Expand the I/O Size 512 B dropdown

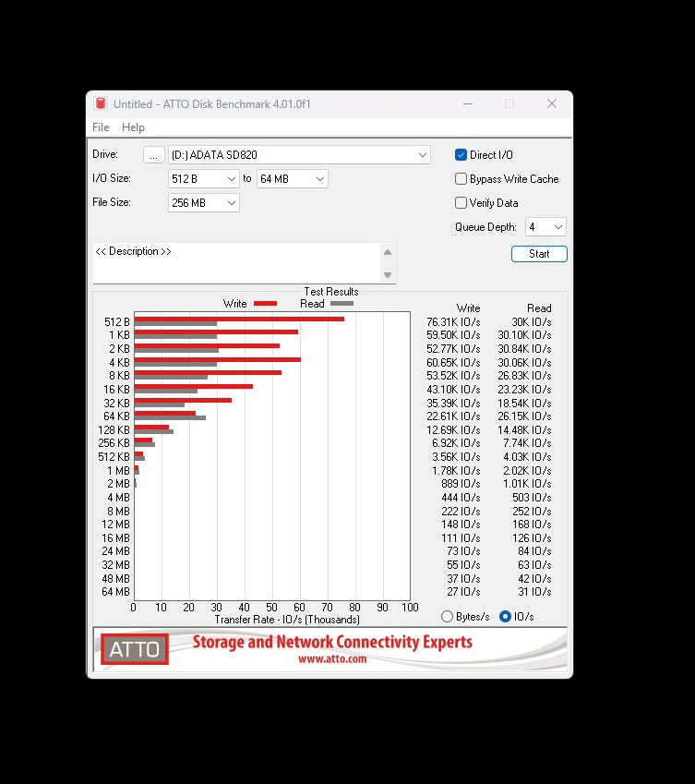click(x=230, y=179)
